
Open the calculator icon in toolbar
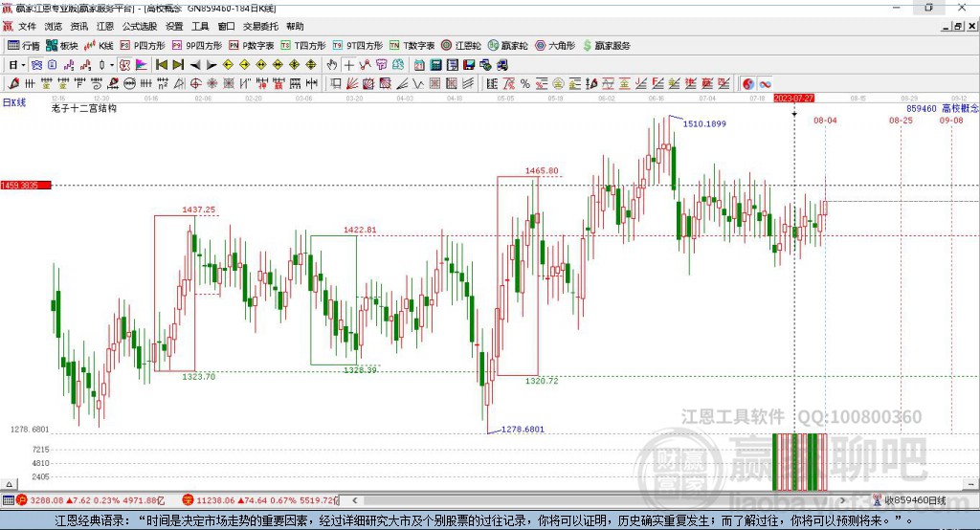pyautogui.click(x=435, y=65)
